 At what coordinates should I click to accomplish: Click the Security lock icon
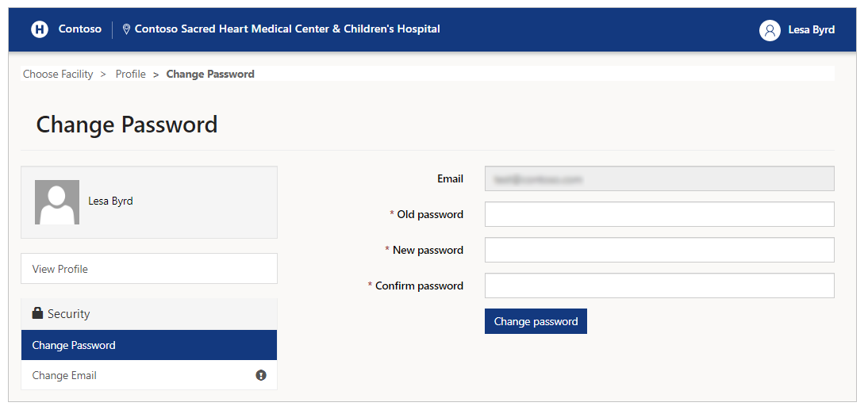point(37,313)
